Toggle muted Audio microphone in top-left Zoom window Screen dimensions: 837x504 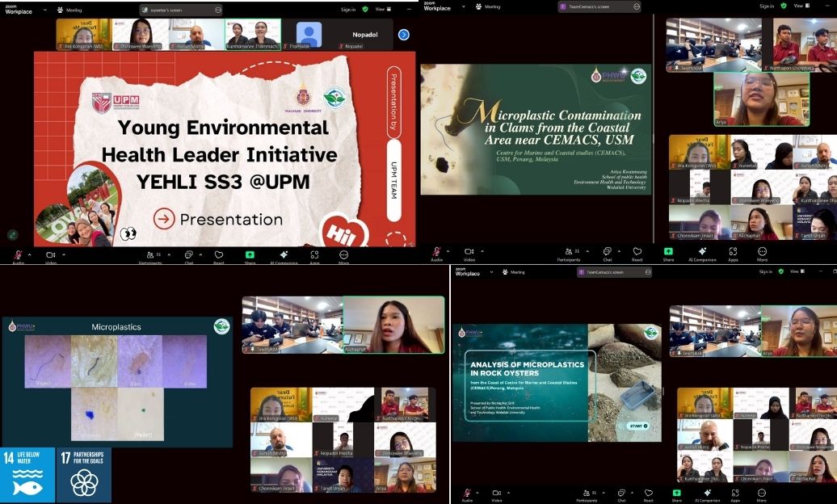click(18, 254)
